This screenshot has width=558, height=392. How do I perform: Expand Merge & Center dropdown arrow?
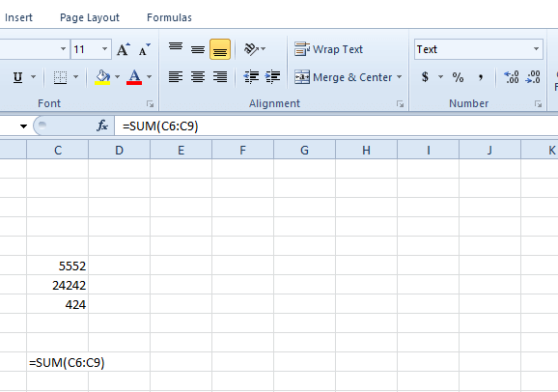(x=400, y=77)
